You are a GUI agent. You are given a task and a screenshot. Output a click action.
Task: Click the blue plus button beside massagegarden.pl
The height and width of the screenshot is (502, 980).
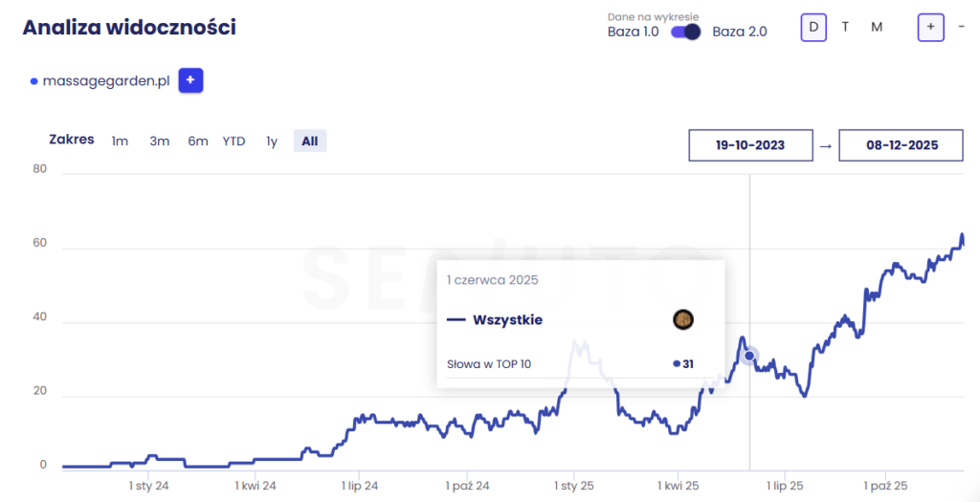pos(189,81)
